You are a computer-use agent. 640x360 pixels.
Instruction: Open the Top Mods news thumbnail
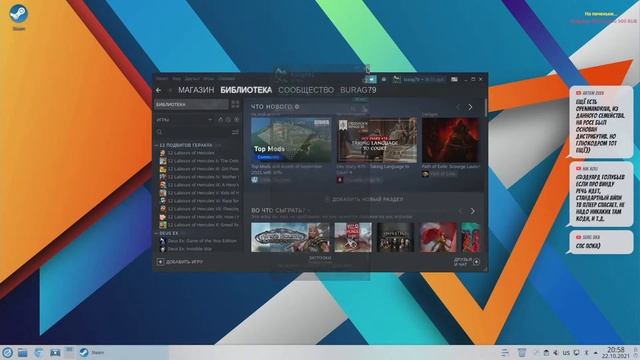pyautogui.click(x=291, y=140)
